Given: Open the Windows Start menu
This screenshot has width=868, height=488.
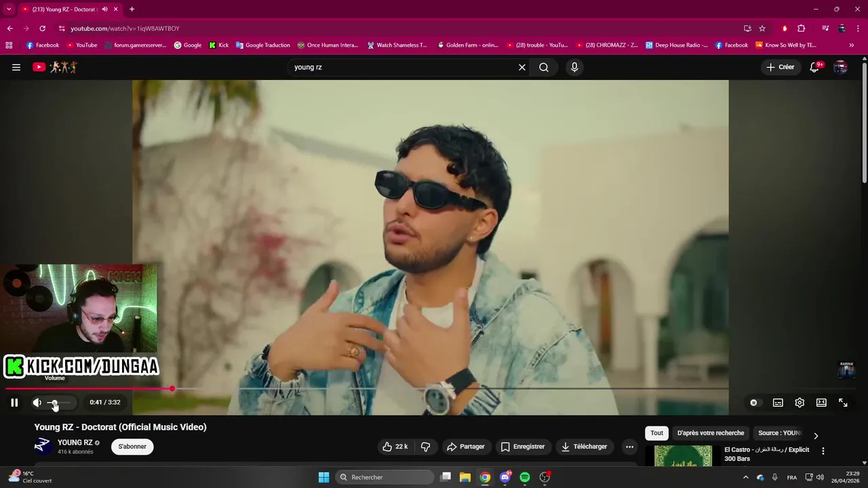Looking at the screenshot, I should pyautogui.click(x=323, y=477).
